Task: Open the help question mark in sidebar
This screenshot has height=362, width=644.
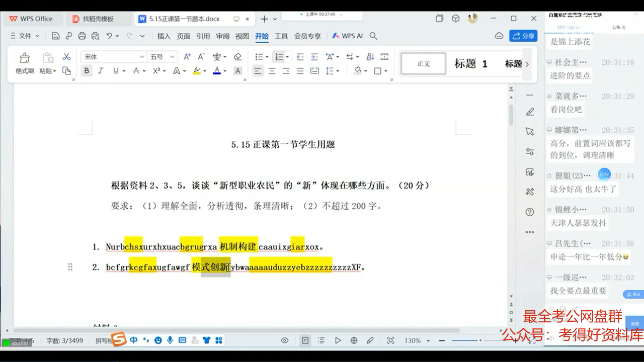Action: [529, 212]
